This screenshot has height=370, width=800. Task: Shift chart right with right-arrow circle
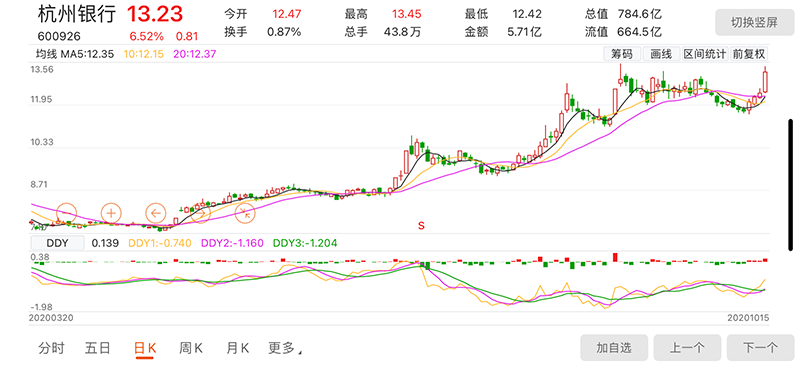click(x=201, y=213)
